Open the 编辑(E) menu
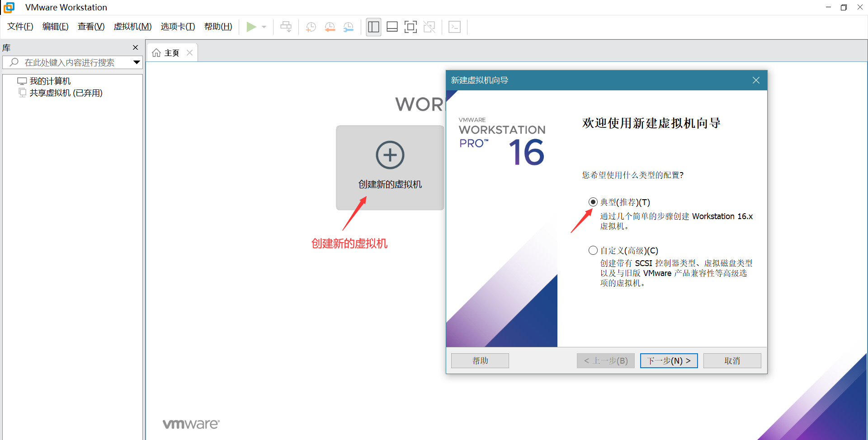This screenshot has height=440, width=868. pos(55,27)
